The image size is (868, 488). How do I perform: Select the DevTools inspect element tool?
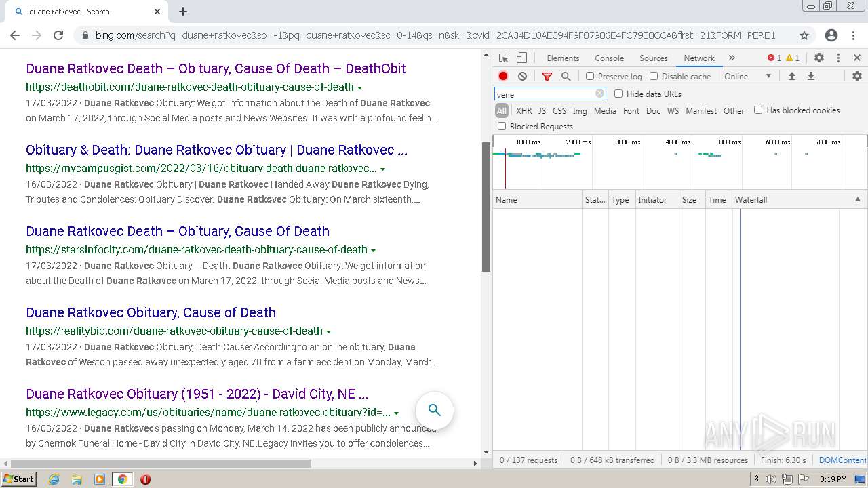(x=503, y=58)
